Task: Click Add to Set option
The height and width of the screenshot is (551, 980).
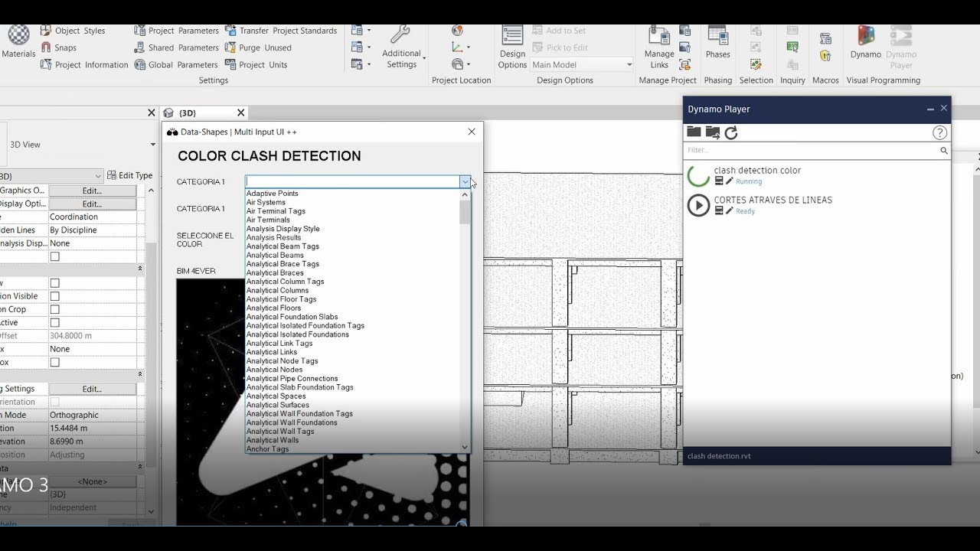Action: (x=559, y=31)
